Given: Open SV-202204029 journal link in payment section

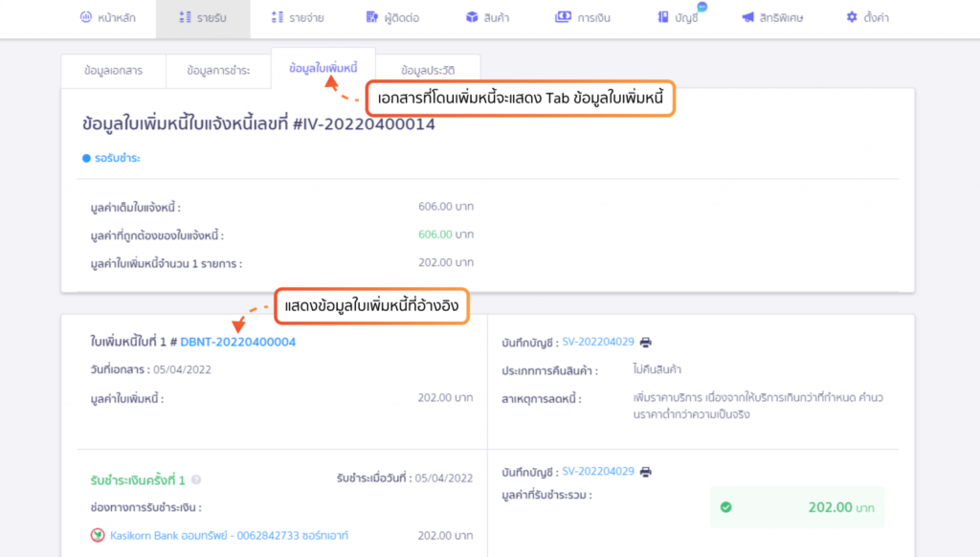Looking at the screenshot, I should point(598,472).
